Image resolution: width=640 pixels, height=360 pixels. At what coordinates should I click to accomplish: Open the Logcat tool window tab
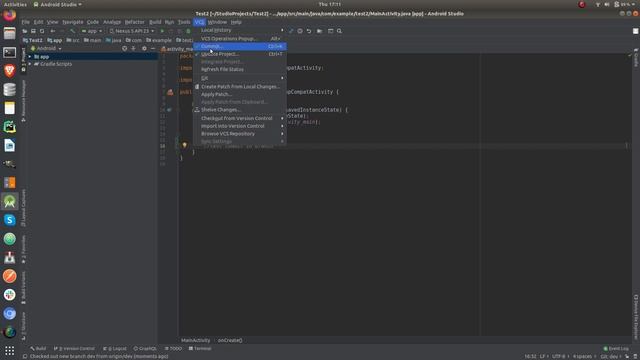coord(115,349)
